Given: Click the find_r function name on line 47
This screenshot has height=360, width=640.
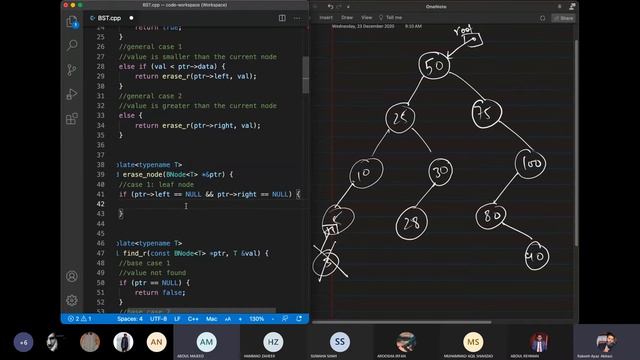Looking at the screenshot, I should [134, 253].
